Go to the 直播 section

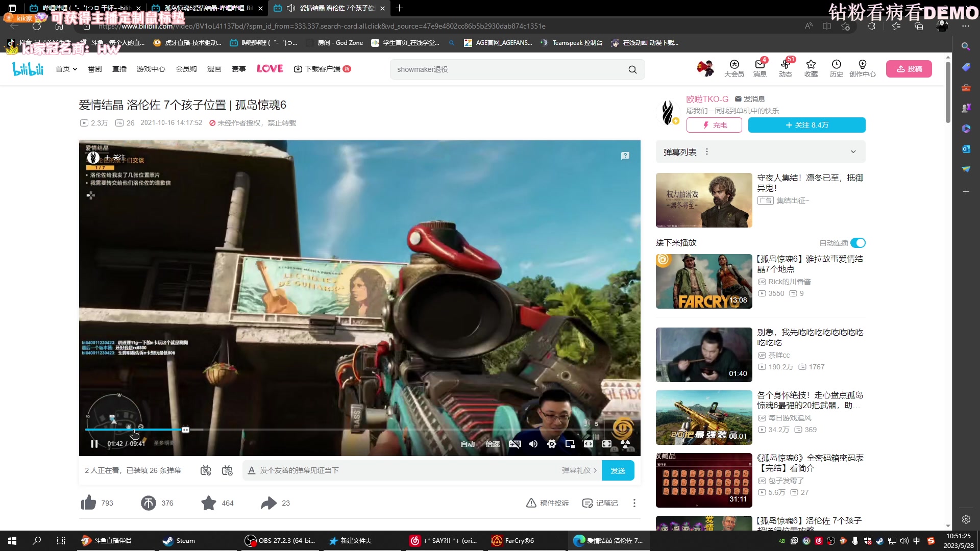[119, 69]
